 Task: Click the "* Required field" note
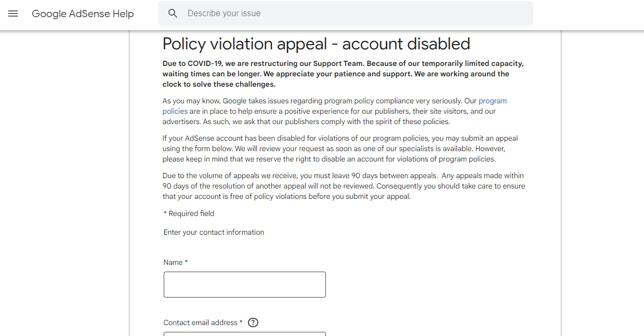click(189, 213)
